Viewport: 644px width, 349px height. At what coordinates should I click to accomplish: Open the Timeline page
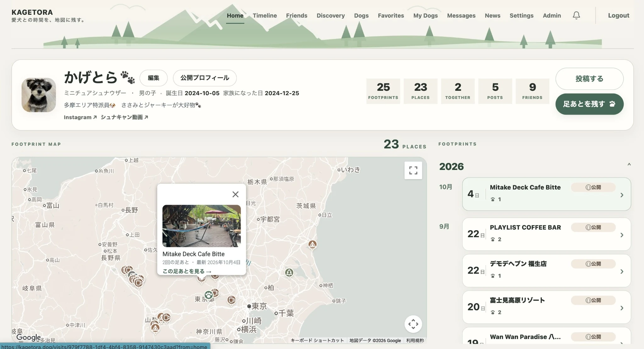click(x=265, y=15)
